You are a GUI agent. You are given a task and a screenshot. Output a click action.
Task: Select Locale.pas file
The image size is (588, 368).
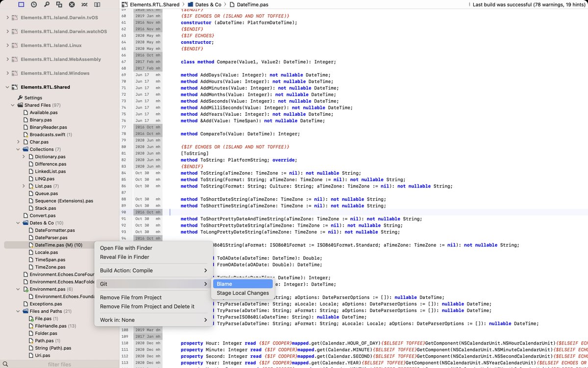point(47,252)
